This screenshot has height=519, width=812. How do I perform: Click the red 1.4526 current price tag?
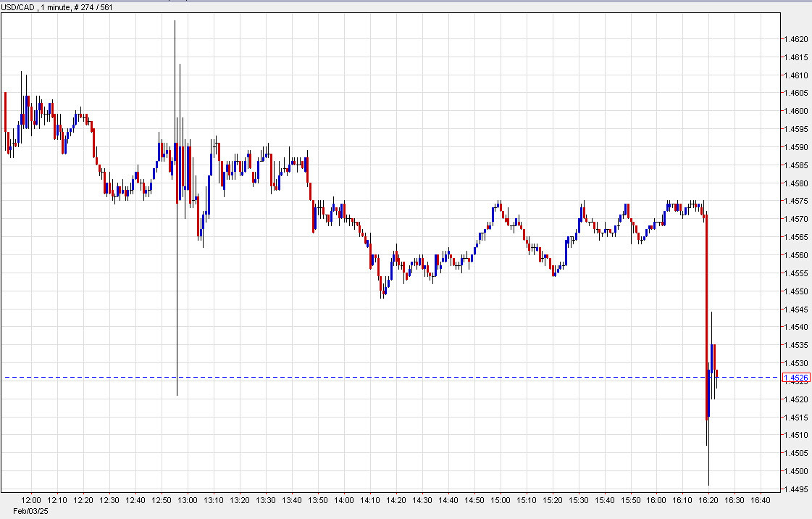[796, 378]
